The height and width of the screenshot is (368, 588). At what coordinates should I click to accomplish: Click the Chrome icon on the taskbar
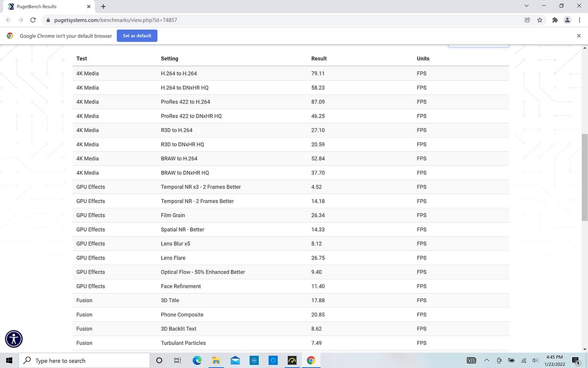(311, 361)
